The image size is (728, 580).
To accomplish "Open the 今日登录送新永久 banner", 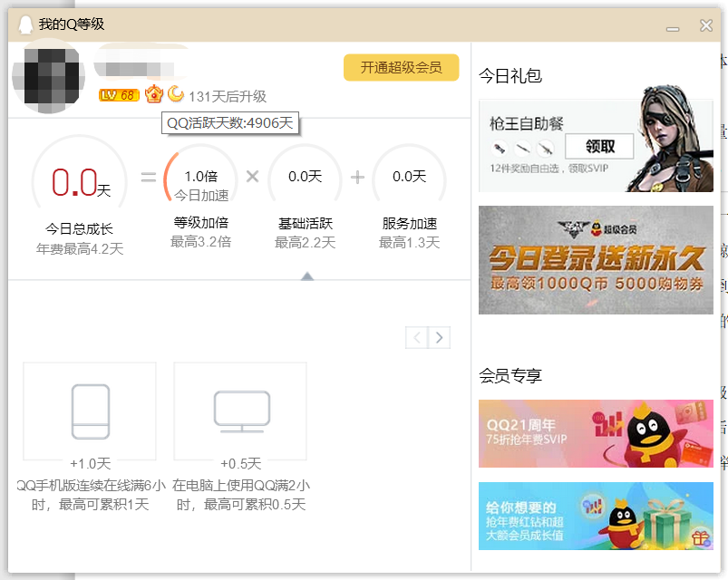I will click(x=596, y=260).
